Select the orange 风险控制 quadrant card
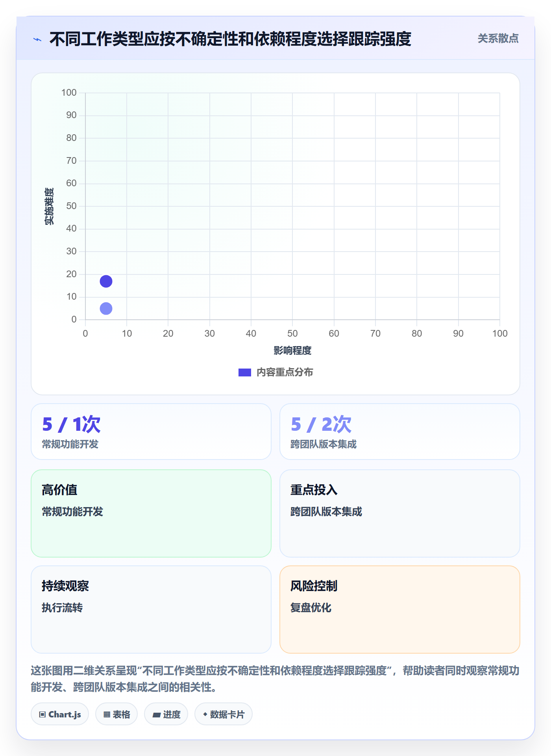Image resolution: width=551 pixels, height=756 pixels. coord(400,610)
